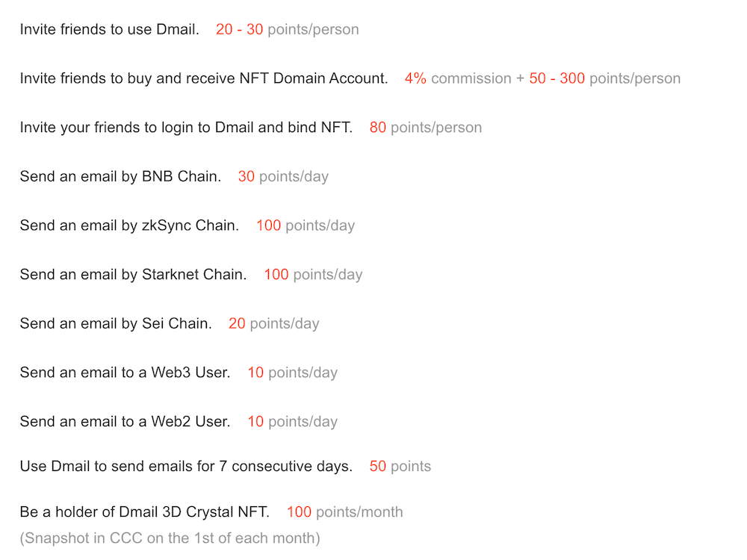This screenshot has height=560, width=747.
Task: Select "Send an email to a Web3 User"
Action: coord(125,373)
